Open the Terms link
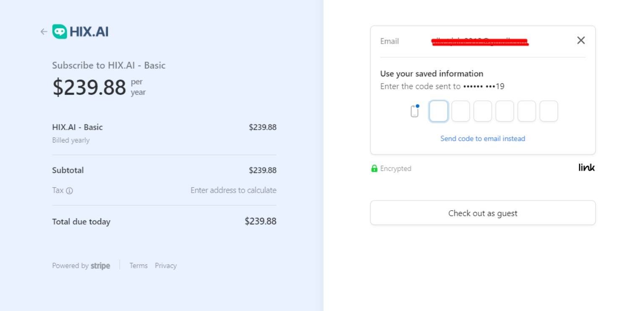644x311 pixels. point(138,266)
